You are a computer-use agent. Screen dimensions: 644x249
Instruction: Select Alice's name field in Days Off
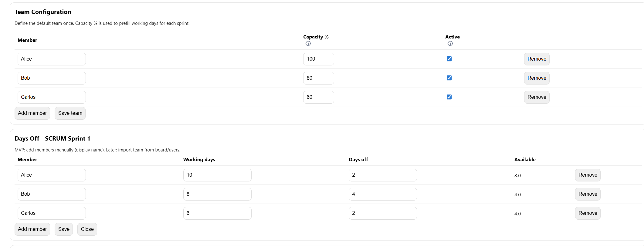52,175
